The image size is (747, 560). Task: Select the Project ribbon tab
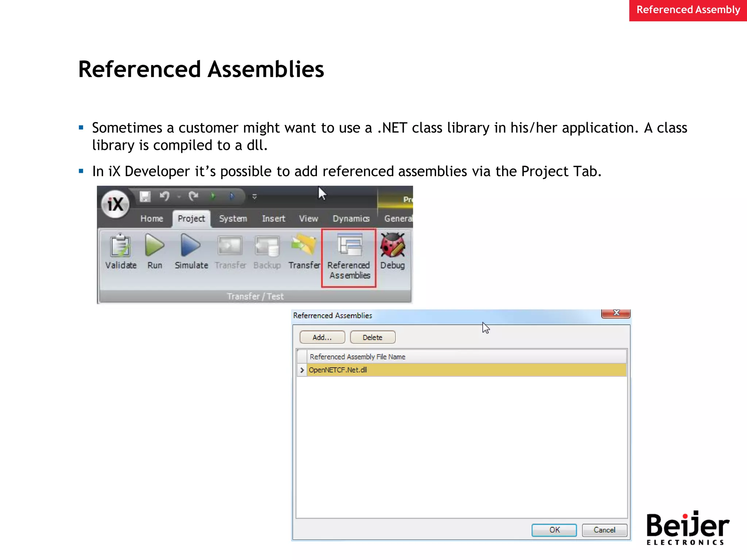(191, 218)
